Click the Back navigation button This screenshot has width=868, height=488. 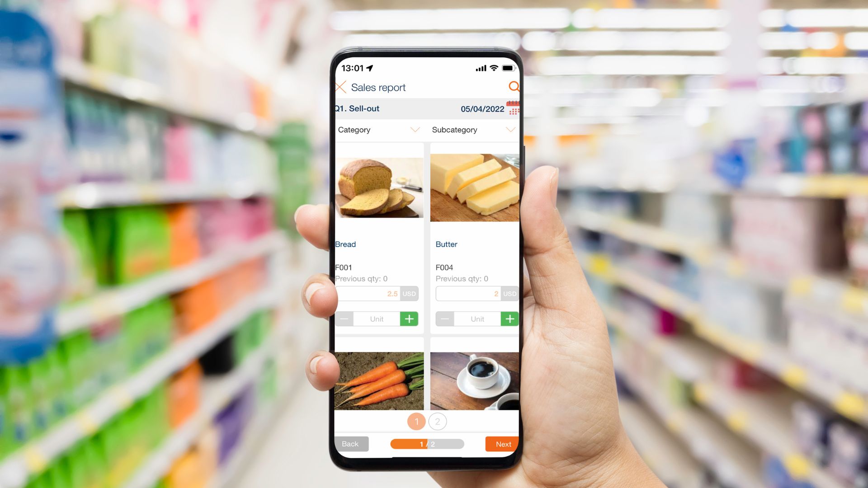350,444
